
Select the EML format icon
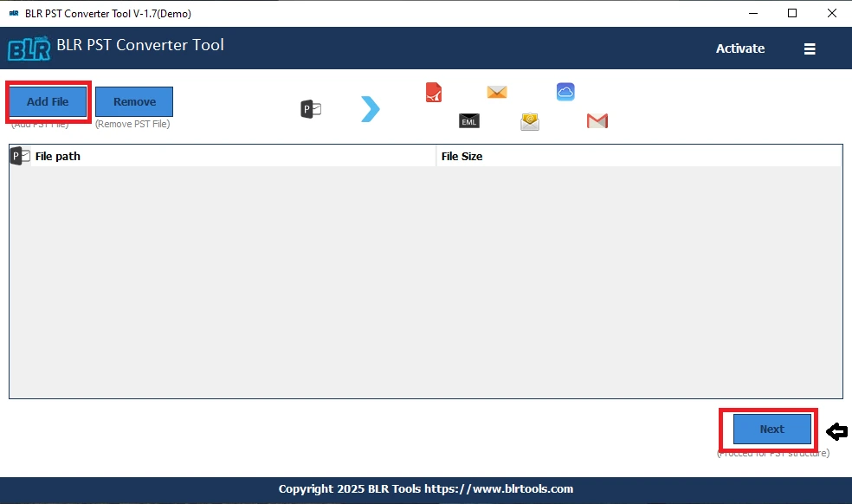point(469,120)
